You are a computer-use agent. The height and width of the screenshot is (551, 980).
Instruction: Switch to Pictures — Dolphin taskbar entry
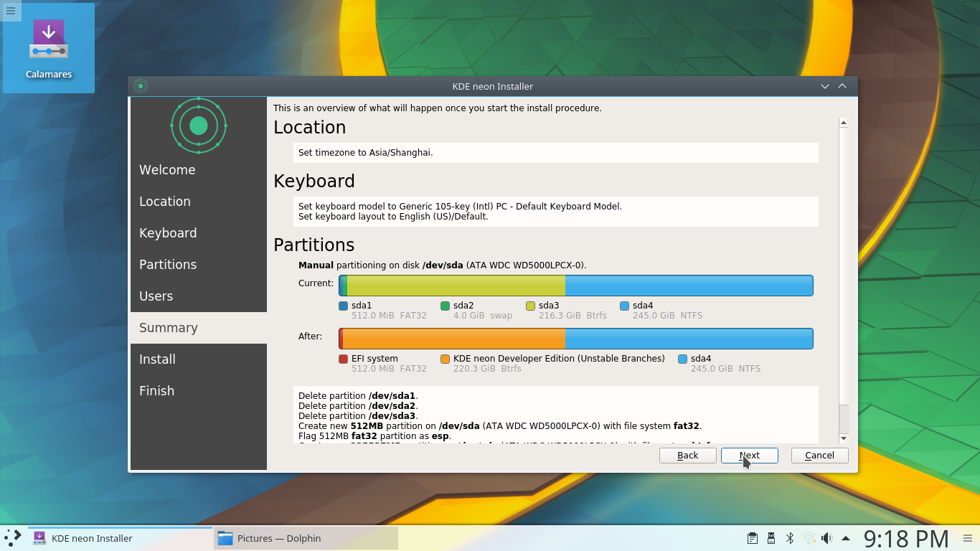click(306, 538)
